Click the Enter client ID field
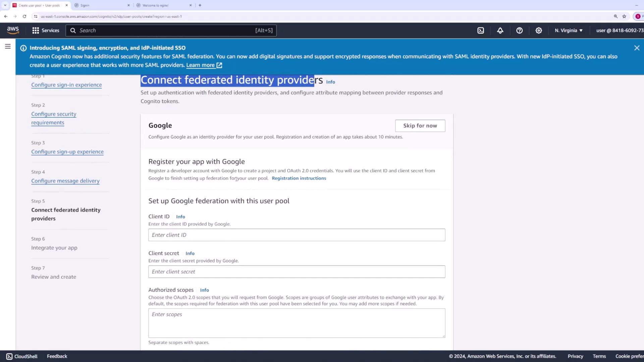The width and height of the screenshot is (644, 362). pos(297,235)
